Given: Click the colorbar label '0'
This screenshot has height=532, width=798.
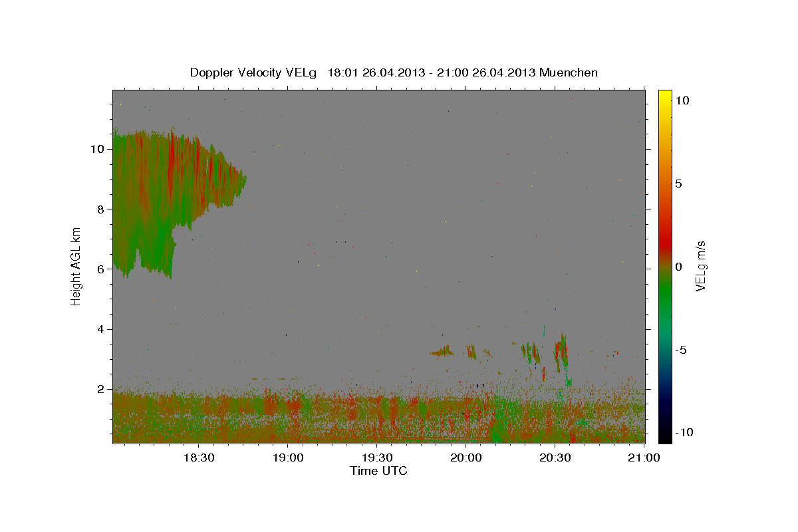Looking at the screenshot, I should [679, 267].
